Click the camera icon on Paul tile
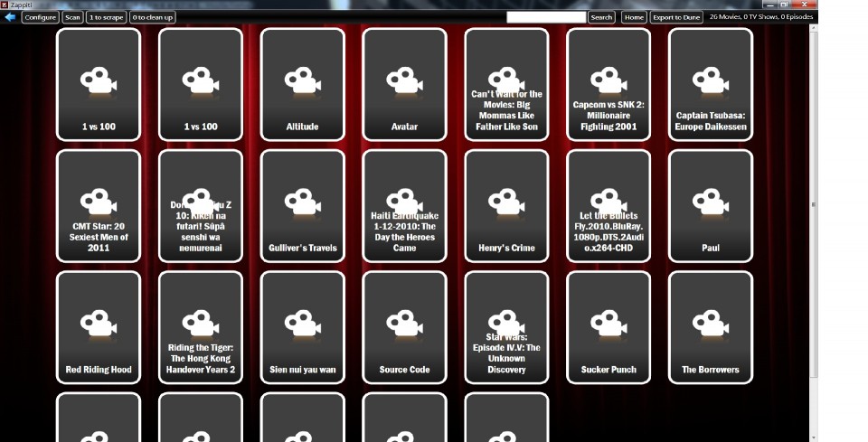Image resolution: width=868 pixels, height=442 pixels. (710, 203)
